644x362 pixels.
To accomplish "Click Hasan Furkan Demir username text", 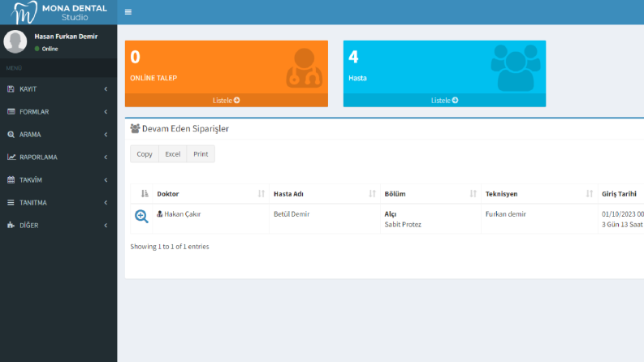I will click(66, 37).
